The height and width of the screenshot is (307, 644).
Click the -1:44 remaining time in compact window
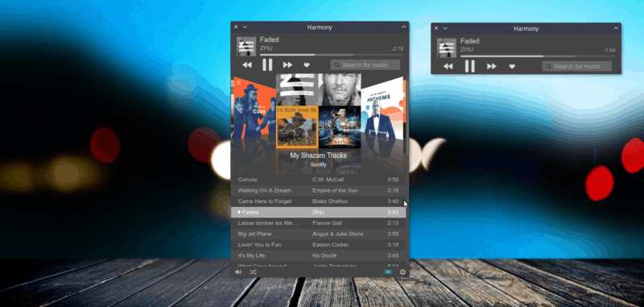coord(609,50)
